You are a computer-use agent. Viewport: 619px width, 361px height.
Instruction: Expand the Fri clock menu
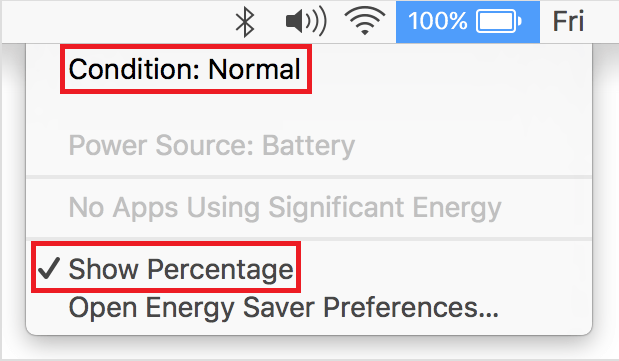[568, 21]
